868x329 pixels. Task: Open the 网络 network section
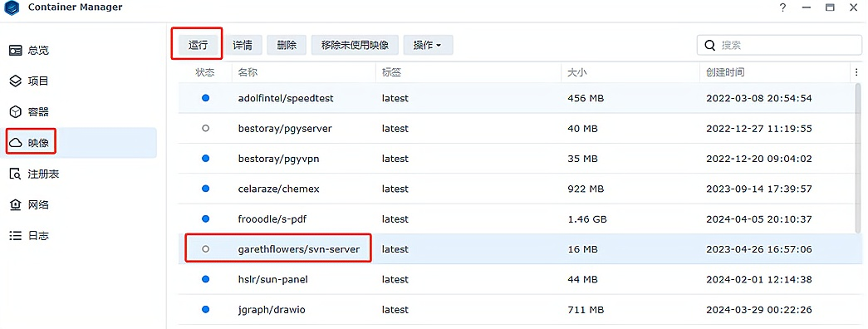tap(79, 205)
